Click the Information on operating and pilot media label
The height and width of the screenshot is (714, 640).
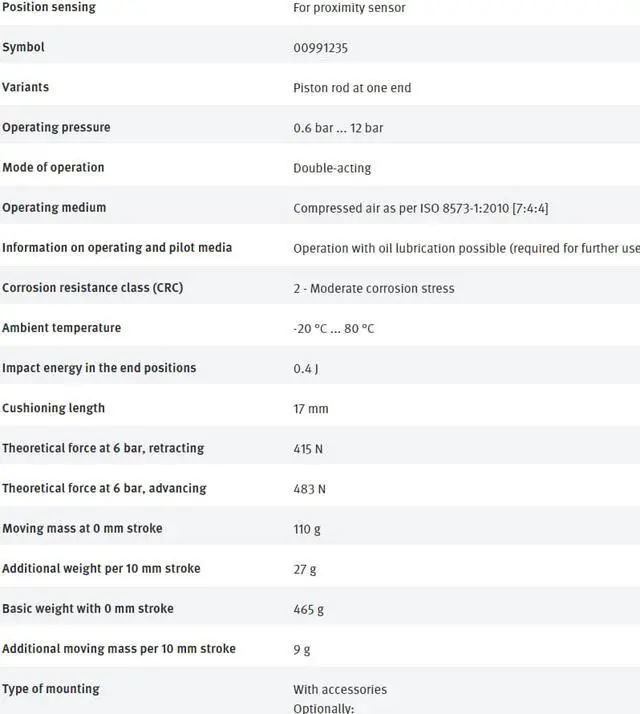click(x=117, y=247)
